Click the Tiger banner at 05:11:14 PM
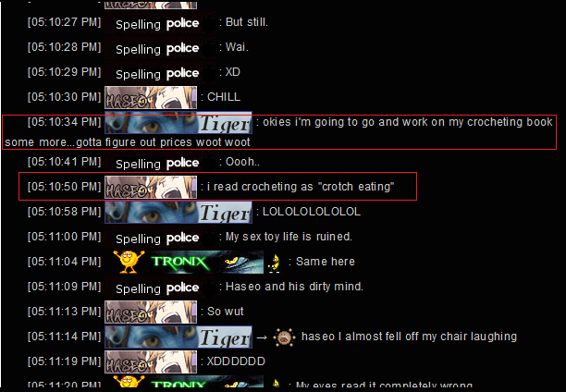The height and width of the screenshot is (392, 566). [178, 337]
